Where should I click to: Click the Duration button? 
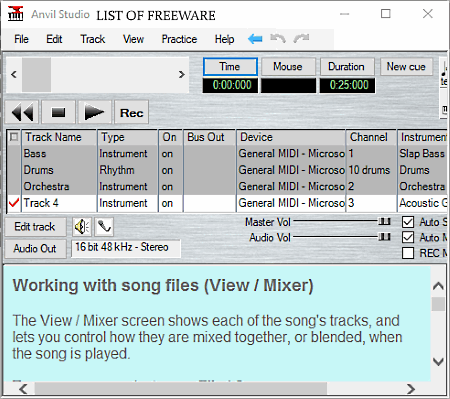pyautogui.click(x=347, y=67)
